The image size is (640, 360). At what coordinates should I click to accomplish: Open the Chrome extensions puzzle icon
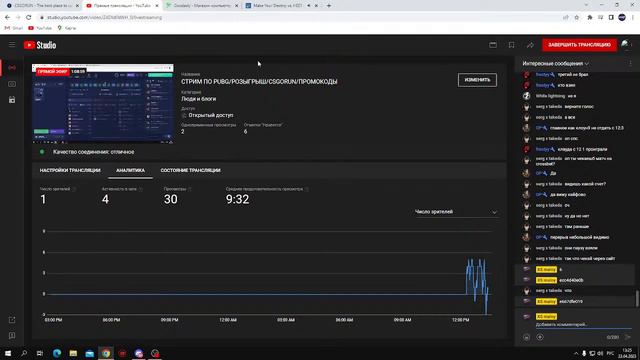tap(589, 18)
